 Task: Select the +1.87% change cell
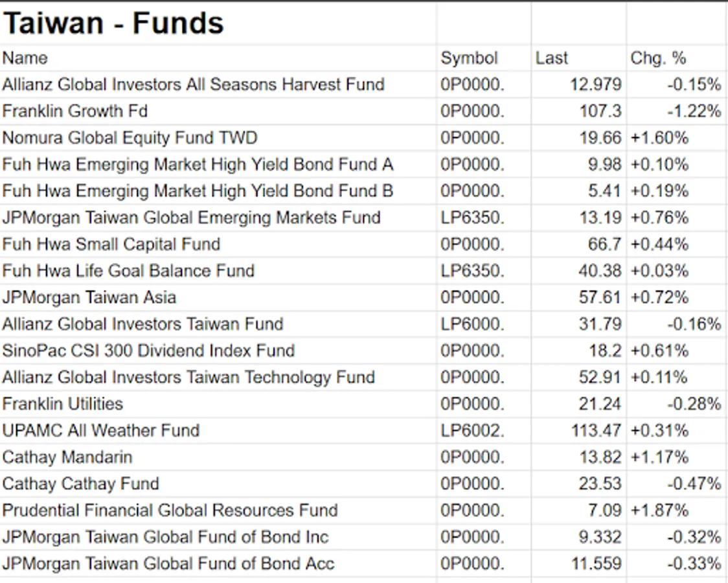[x=659, y=510]
